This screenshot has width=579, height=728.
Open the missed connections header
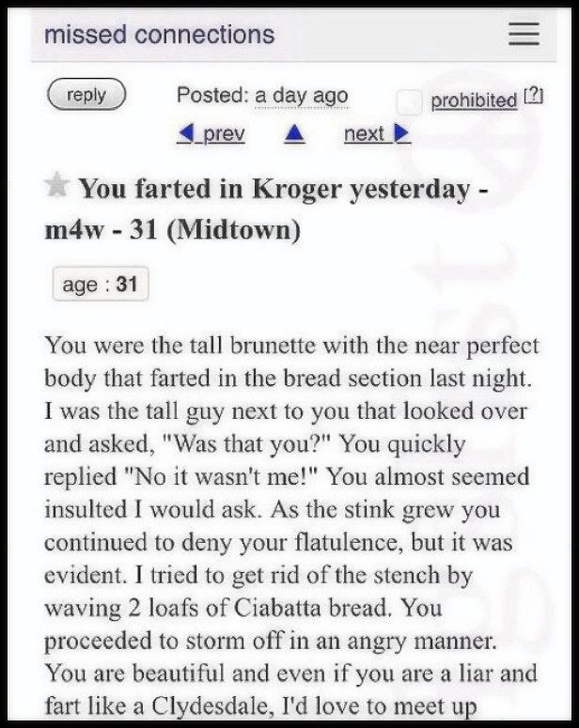[x=160, y=35]
